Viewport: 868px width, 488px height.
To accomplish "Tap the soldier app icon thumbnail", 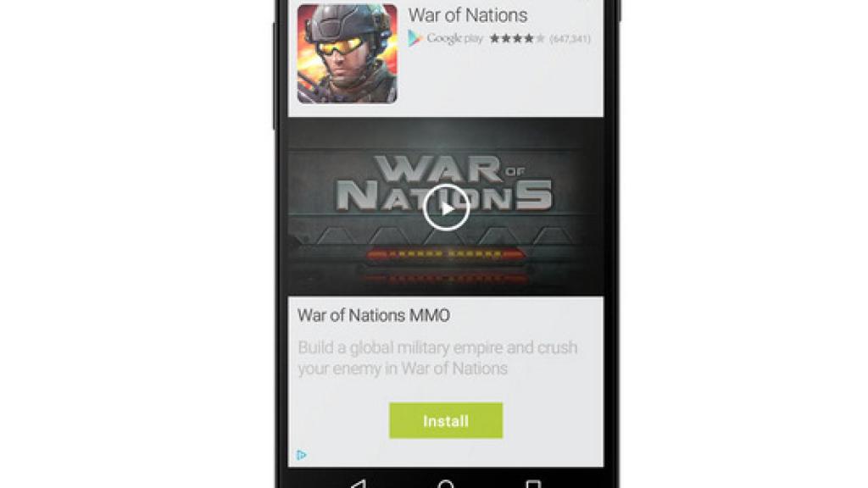I will [347, 53].
